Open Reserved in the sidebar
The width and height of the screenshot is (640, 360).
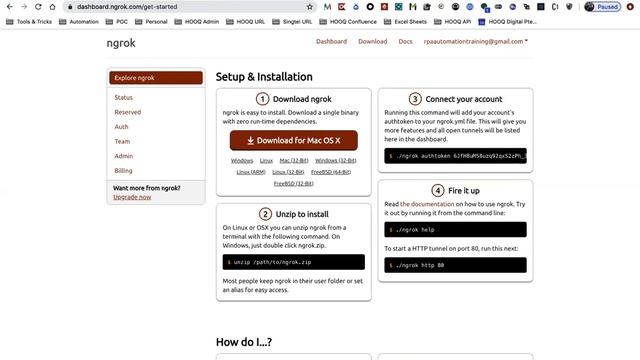click(128, 112)
